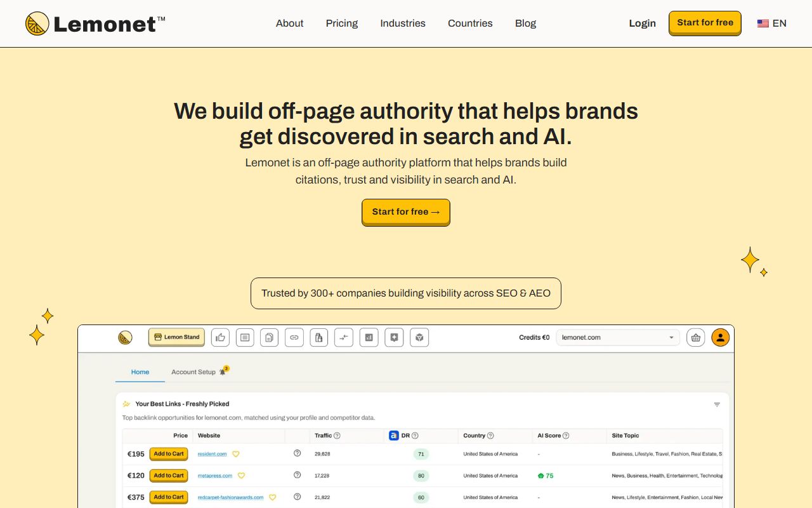Viewport: 812px width, 508px height.
Task: Click the chain link toolbar icon
Action: (294, 337)
